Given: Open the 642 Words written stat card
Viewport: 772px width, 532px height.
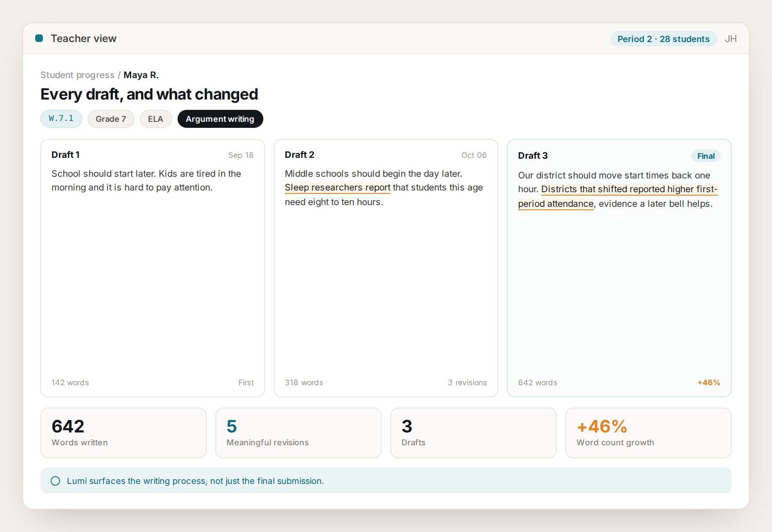Looking at the screenshot, I should pyautogui.click(x=124, y=433).
